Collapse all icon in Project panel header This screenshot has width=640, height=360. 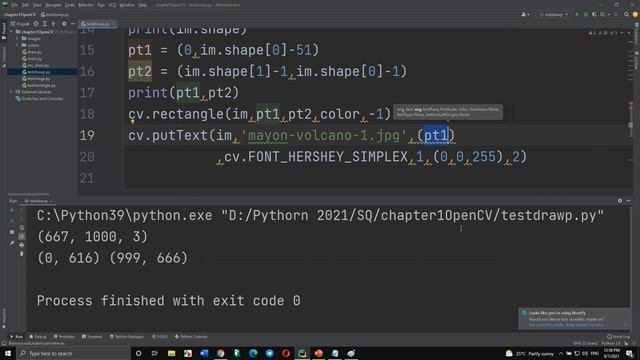coord(53,24)
